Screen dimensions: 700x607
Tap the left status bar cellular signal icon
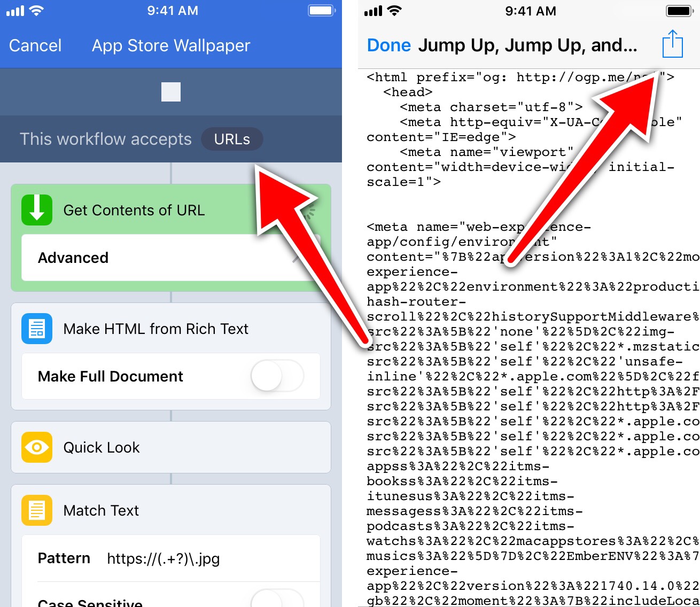(15, 11)
